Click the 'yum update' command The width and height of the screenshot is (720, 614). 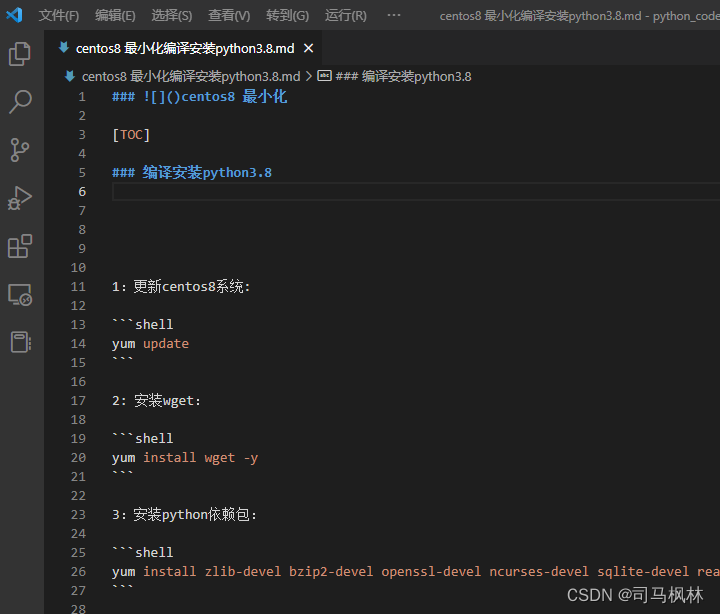click(x=151, y=344)
